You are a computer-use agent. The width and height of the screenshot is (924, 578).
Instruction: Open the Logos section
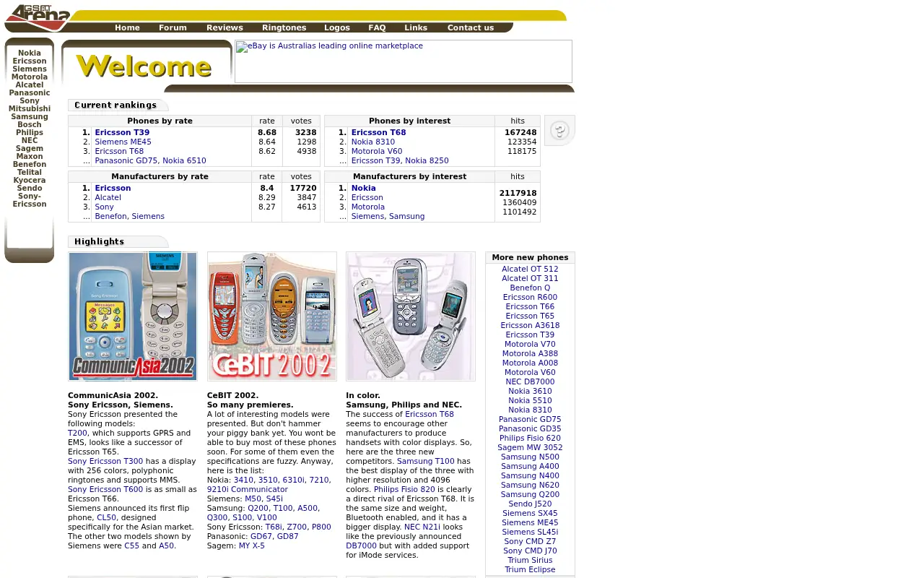337,27
